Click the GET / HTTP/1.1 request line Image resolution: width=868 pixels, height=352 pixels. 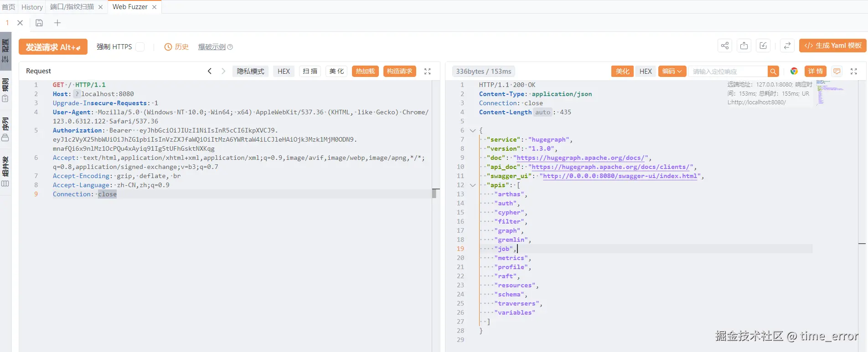[79, 85]
